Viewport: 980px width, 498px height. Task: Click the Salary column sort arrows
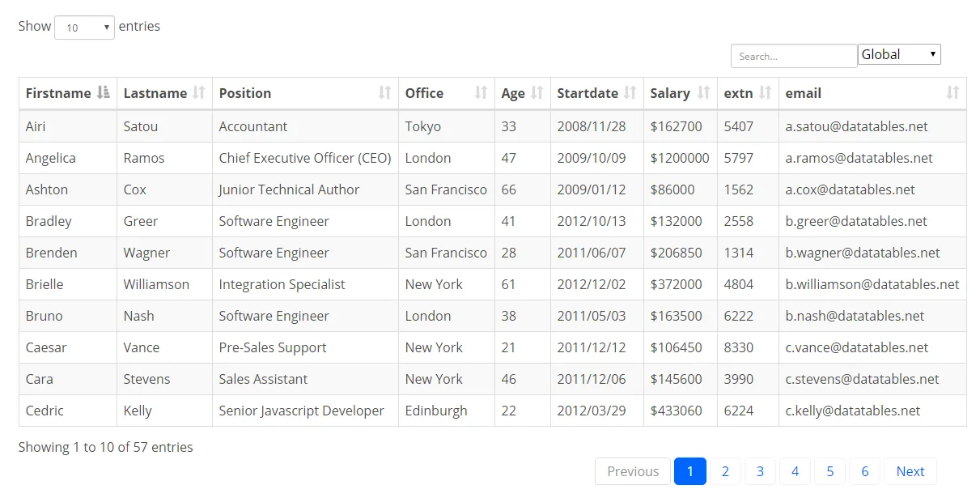pyautogui.click(x=704, y=93)
